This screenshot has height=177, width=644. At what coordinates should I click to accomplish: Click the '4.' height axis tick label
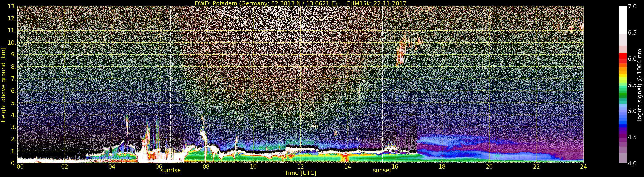14,115
